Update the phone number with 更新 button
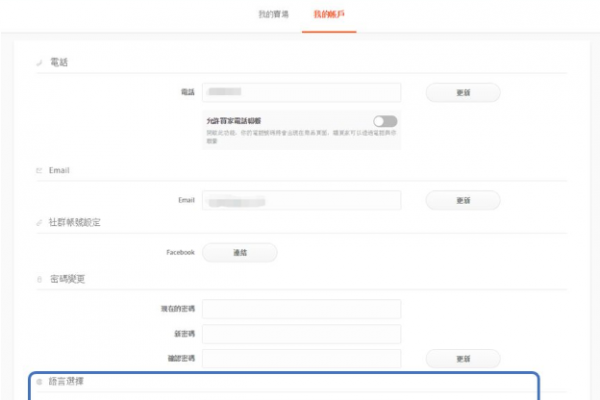This screenshot has width=600, height=400. [463, 93]
